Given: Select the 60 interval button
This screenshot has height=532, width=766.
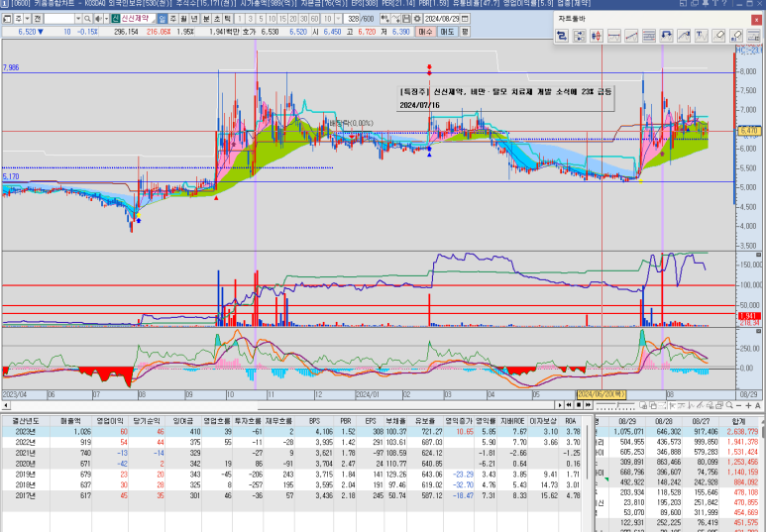Looking at the screenshot, I should [314, 19].
